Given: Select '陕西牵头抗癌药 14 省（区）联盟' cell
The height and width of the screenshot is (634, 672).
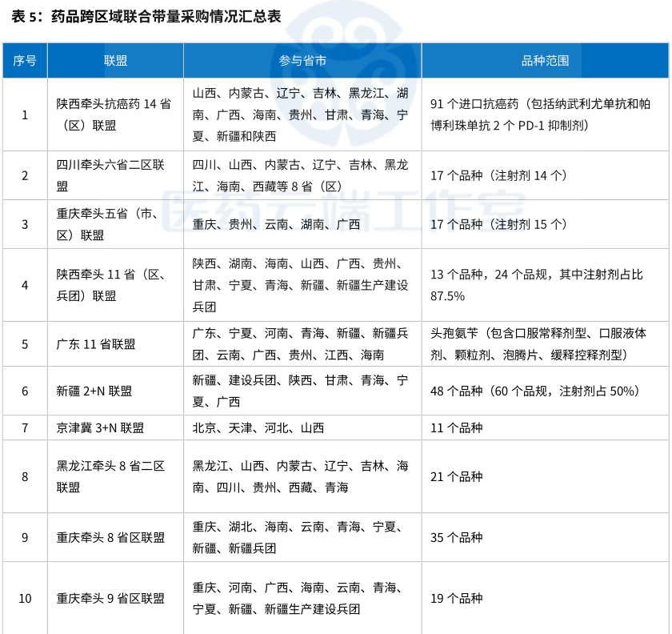Looking at the screenshot, I should pos(115,114).
